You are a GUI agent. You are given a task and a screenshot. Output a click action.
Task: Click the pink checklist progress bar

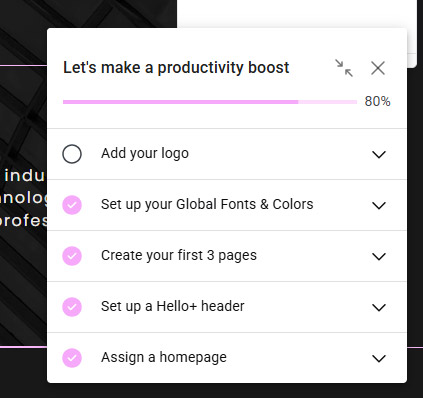[210, 102]
